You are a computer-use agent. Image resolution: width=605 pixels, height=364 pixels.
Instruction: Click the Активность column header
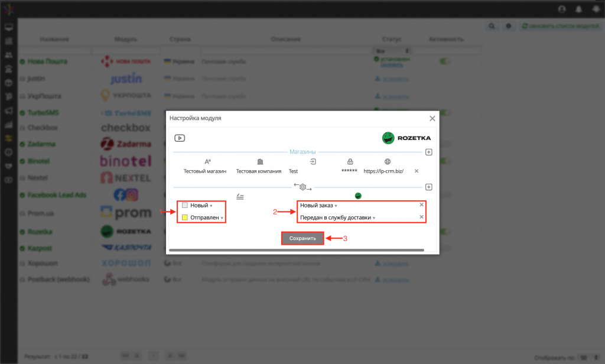point(446,39)
